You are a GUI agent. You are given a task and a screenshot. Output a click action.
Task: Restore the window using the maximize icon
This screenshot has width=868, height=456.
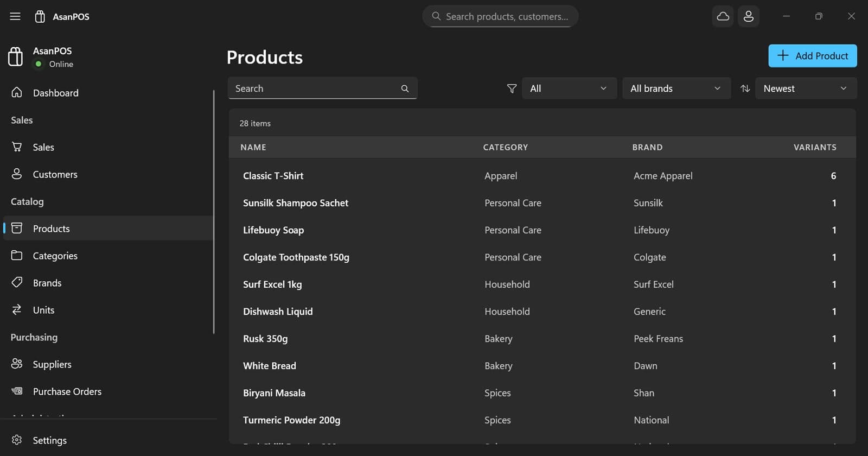(x=819, y=16)
